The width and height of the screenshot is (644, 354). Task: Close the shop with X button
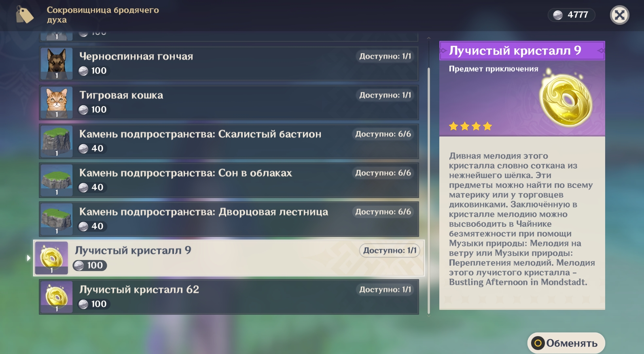tap(619, 15)
